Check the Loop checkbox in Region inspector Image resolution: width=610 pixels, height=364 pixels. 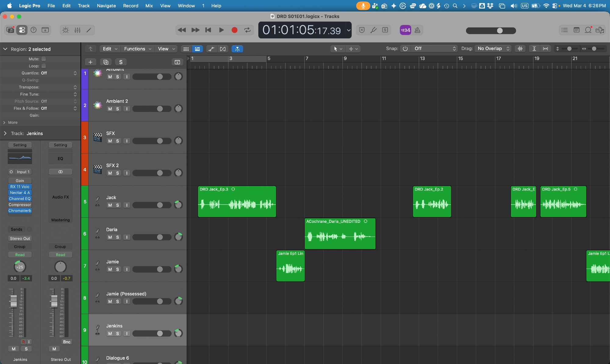point(44,66)
